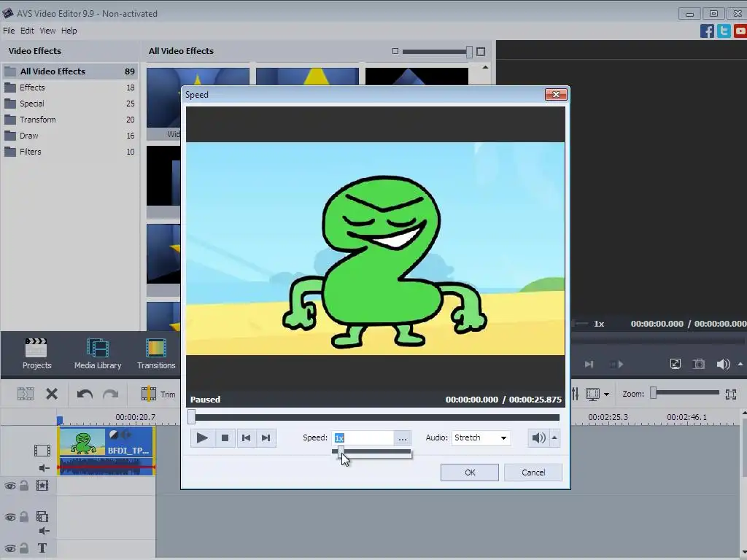This screenshot has width=747, height=560.
Task: Open the Projects tab
Action: point(36,354)
